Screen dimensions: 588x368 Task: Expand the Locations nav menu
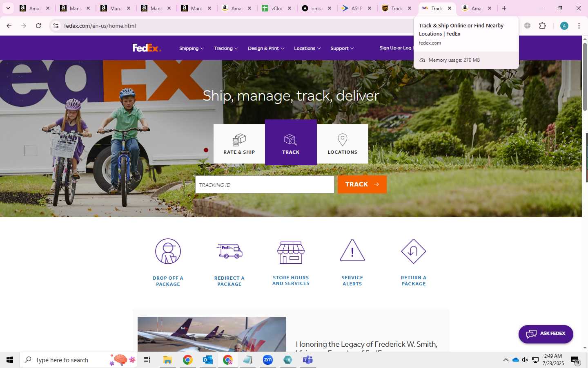[307, 48]
